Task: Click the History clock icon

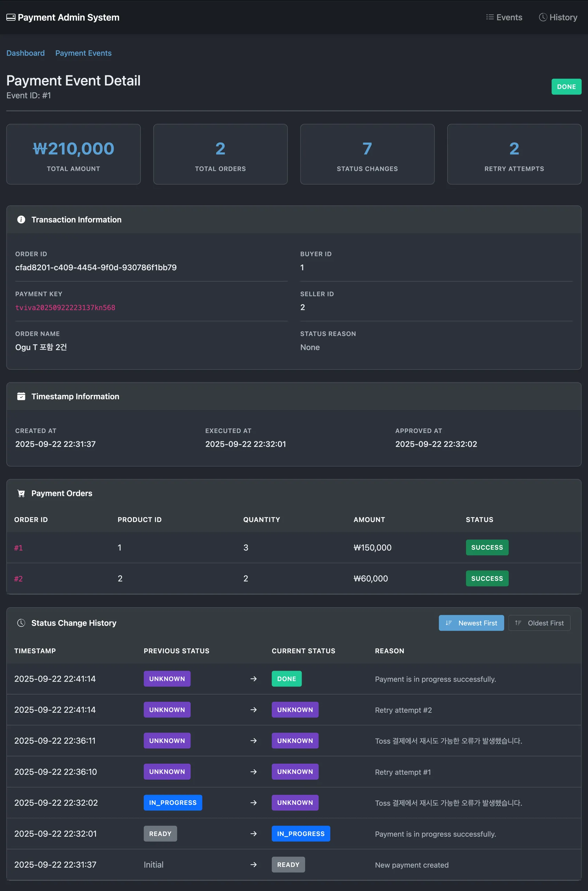Action: click(542, 17)
